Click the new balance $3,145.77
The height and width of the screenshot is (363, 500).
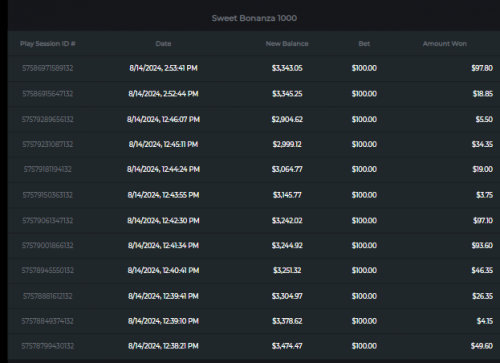coord(287,195)
